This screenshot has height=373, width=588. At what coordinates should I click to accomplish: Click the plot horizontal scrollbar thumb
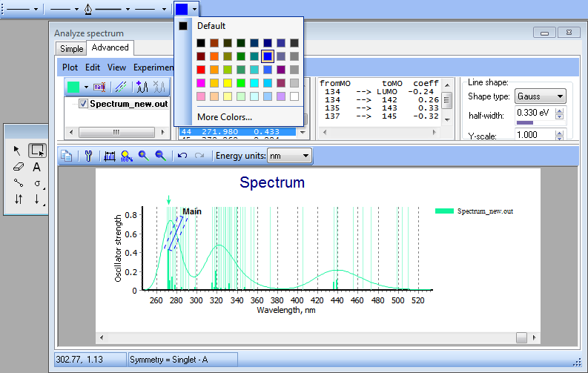pos(521,337)
